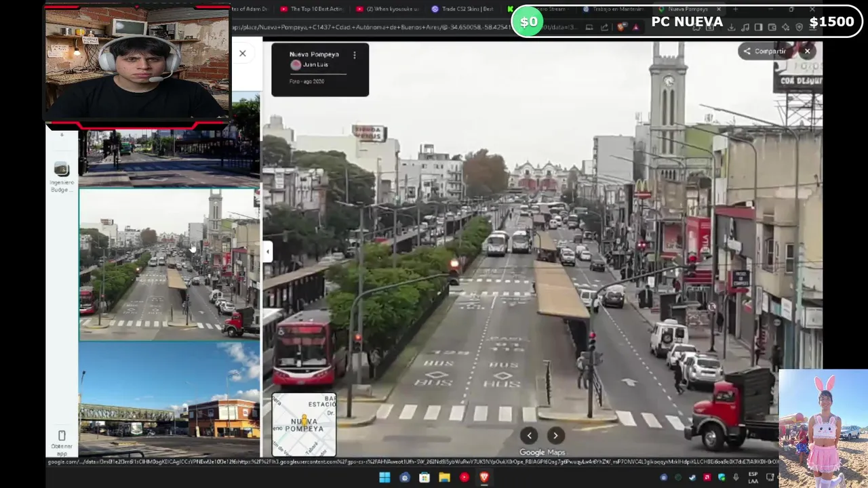Click the microphone icon in system tray
Viewport: 868px width, 488px height.
[736, 477]
